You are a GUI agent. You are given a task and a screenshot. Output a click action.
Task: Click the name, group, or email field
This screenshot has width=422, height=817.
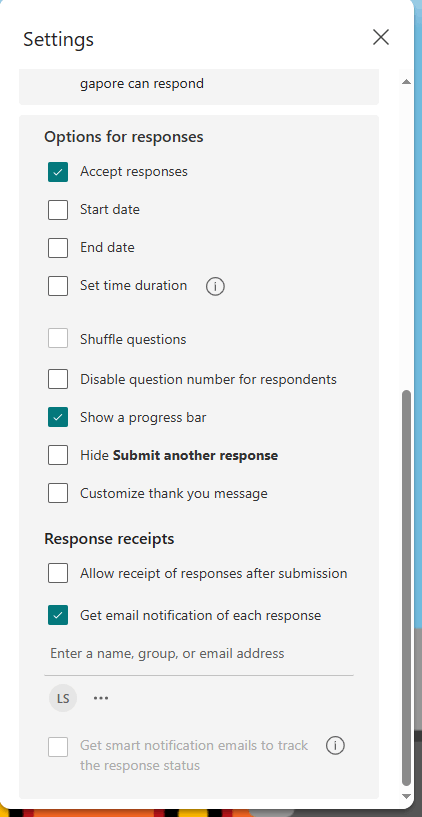(x=199, y=653)
